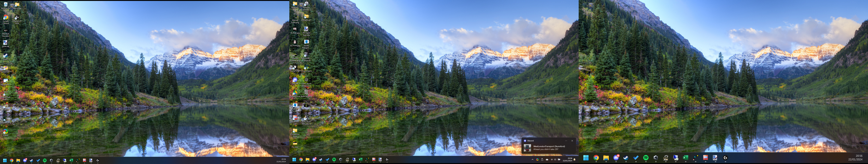This screenshot has width=868, height=164.
Task: Open the Discord notification options ellipsis
Action: (566, 141)
